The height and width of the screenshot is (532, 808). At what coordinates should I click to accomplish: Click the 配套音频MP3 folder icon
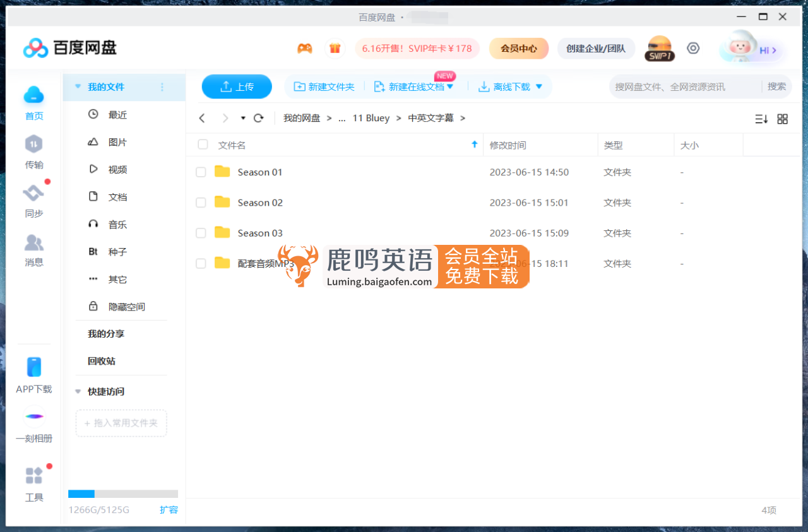(222, 263)
